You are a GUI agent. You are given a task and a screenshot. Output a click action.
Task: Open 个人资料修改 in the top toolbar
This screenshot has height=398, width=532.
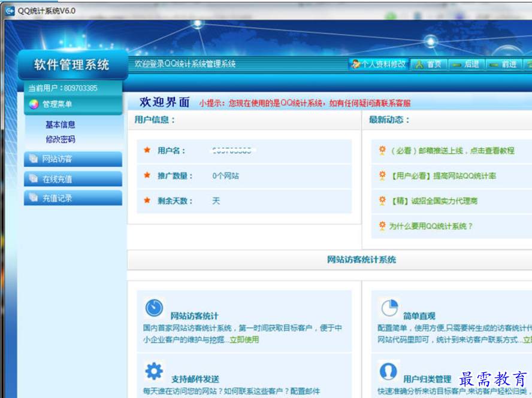[379, 64]
